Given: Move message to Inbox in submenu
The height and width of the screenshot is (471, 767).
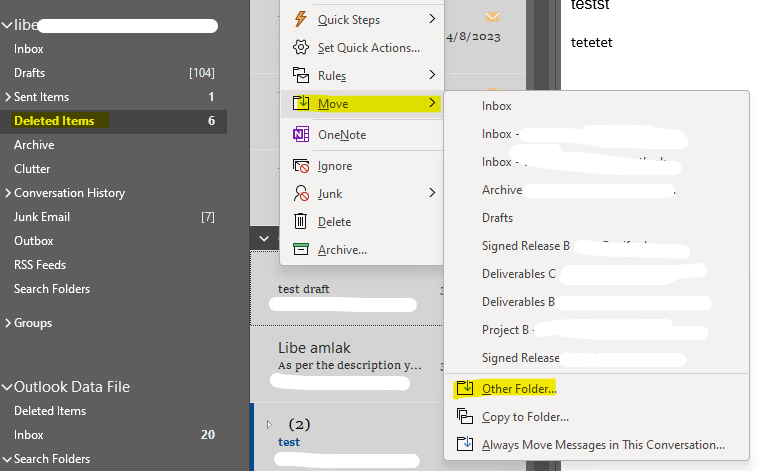Looking at the screenshot, I should click(x=596, y=106).
